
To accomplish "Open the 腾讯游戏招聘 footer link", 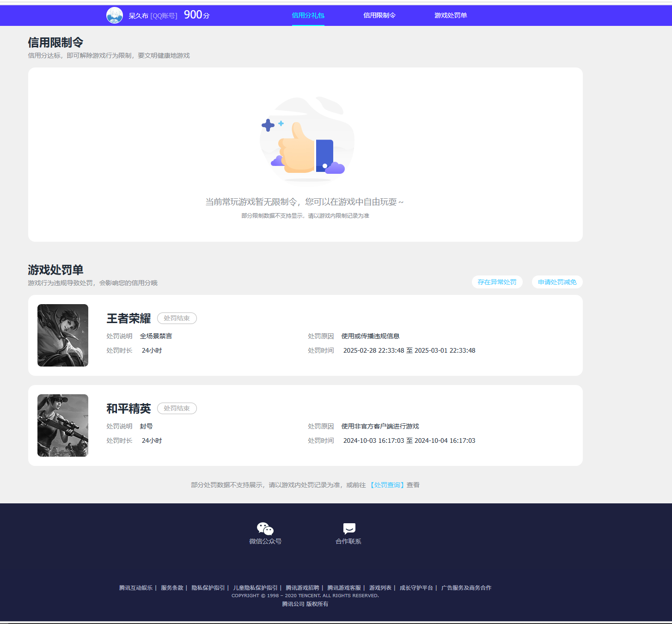I will coord(302,588).
